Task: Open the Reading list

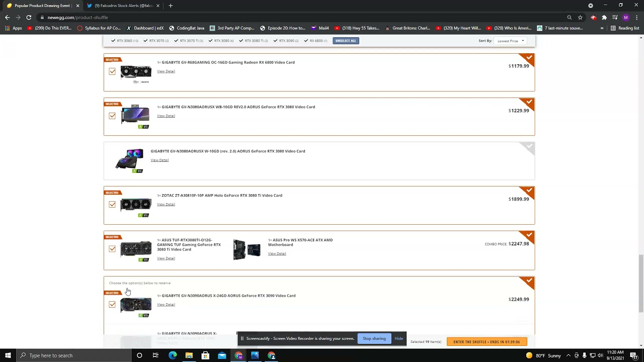Action: point(625,28)
